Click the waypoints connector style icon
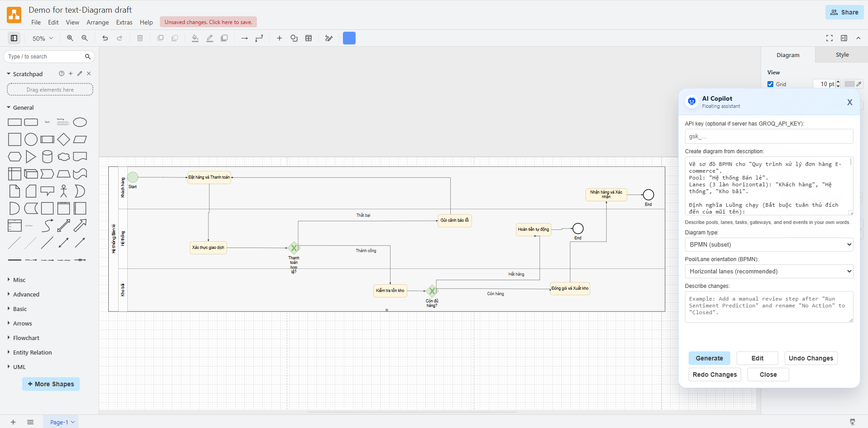The width and height of the screenshot is (868, 428). pyautogui.click(x=259, y=39)
